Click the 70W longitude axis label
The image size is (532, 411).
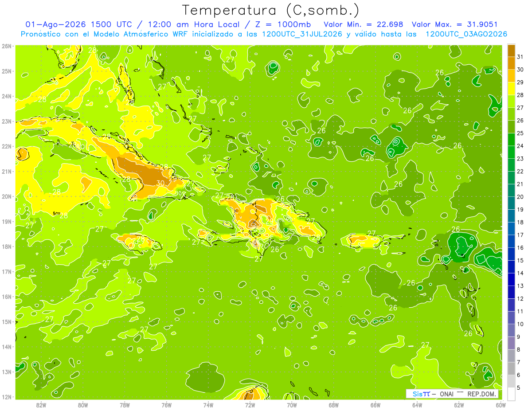pyautogui.click(x=292, y=405)
